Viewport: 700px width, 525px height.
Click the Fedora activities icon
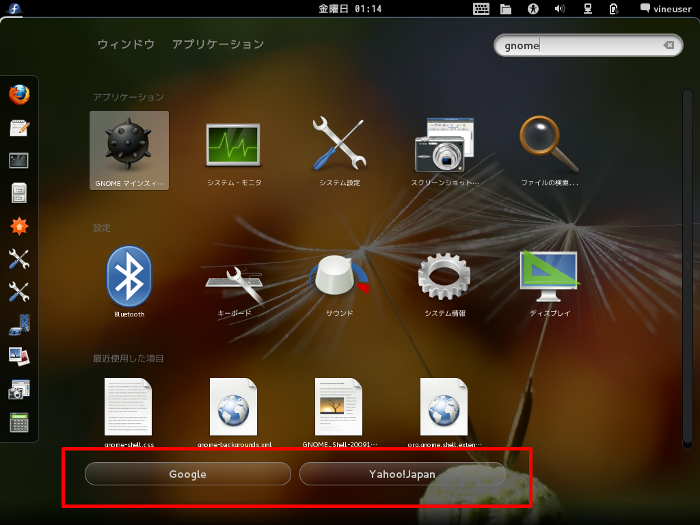[14, 8]
